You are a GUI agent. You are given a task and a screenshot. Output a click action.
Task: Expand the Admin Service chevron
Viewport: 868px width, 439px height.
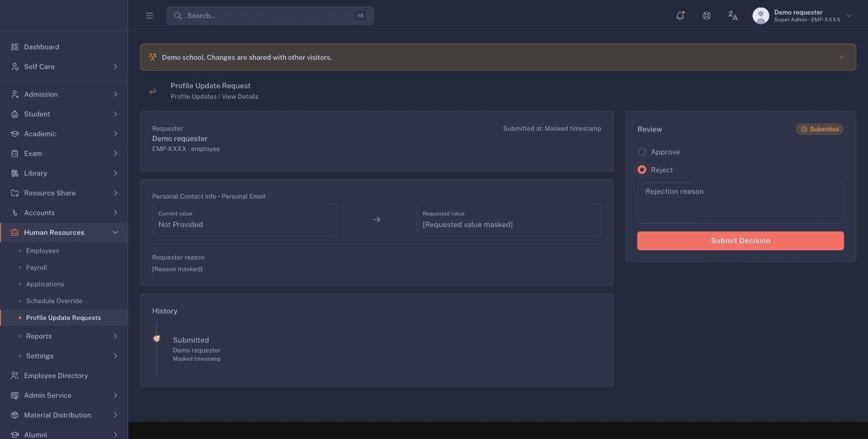coord(115,395)
